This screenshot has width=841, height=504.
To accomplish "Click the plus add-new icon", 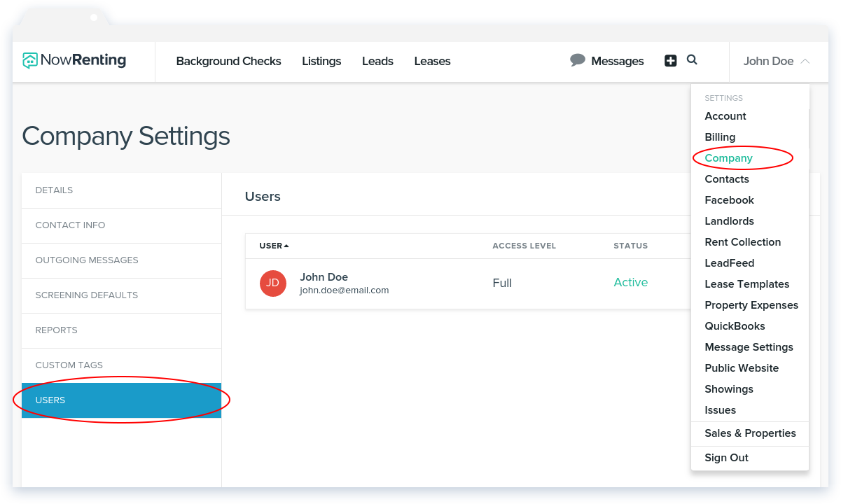I will coord(671,61).
